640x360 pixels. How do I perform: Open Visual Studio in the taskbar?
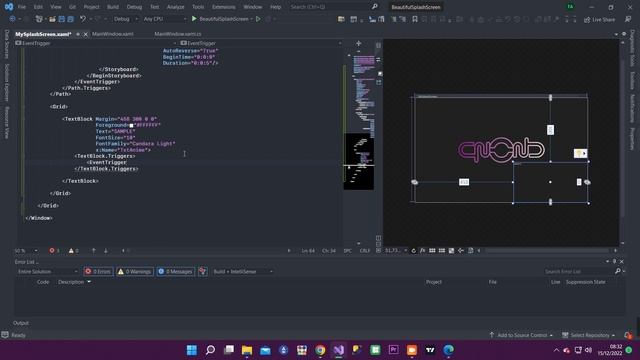(338, 350)
